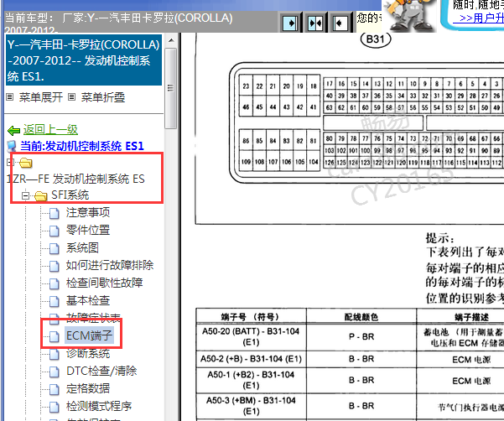Open the 返回上一级 link
The image size is (504, 421).
50,130
